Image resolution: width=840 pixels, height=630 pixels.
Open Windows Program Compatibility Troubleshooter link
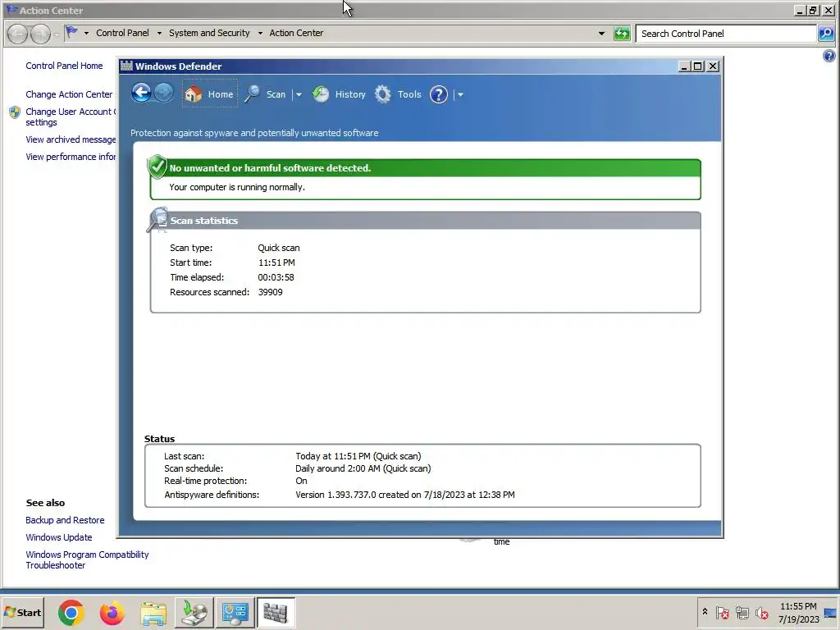click(x=87, y=559)
